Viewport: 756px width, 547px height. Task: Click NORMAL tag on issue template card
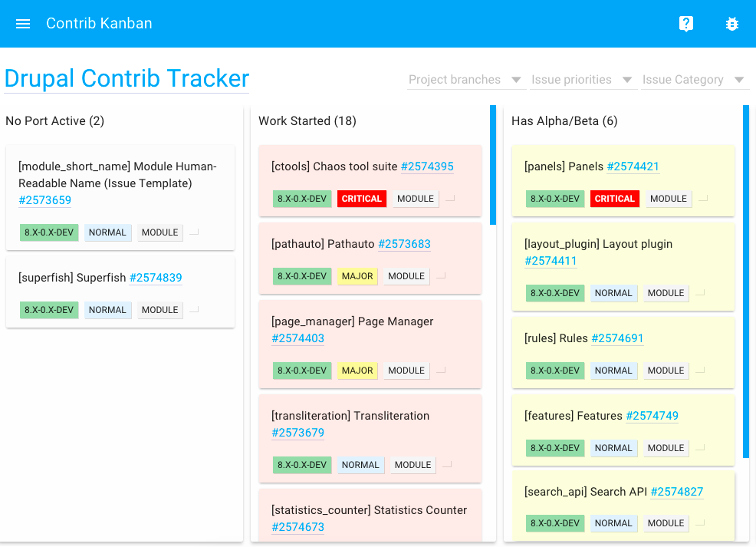107,232
